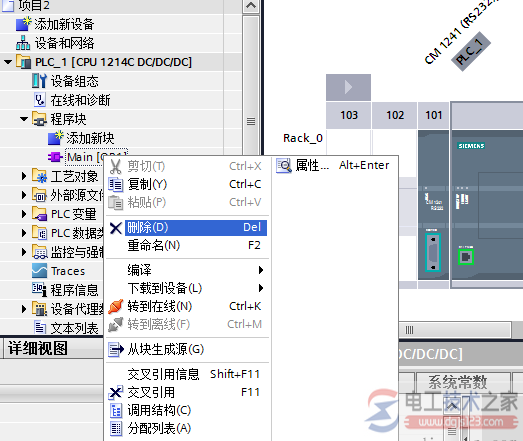Click the 在线和诊断 stethoscope icon
Screen dimensions: 523x441
[40, 100]
